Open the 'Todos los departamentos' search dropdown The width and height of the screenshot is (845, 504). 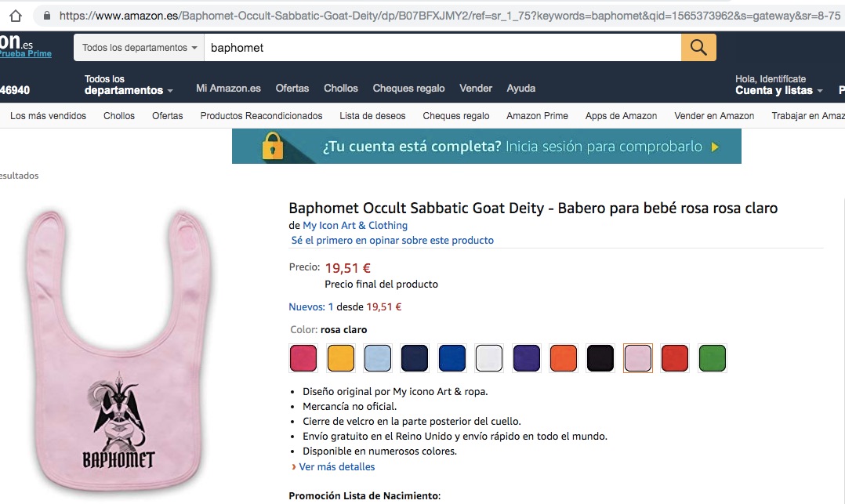tap(140, 48)
